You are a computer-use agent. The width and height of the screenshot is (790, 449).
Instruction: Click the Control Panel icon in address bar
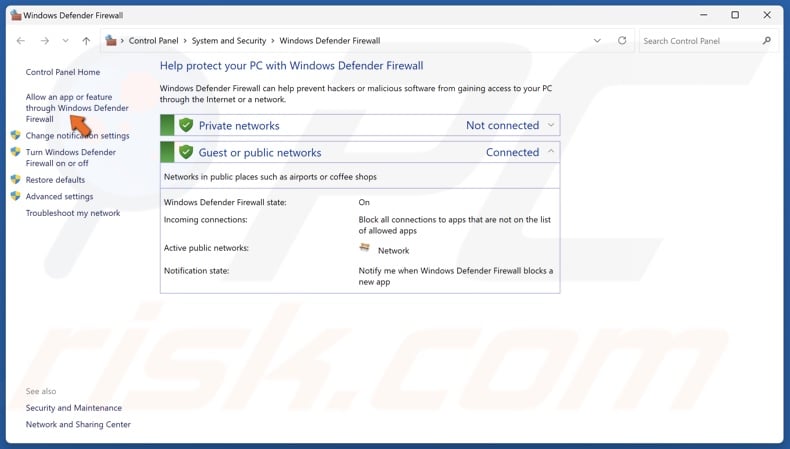coord(111,40)
